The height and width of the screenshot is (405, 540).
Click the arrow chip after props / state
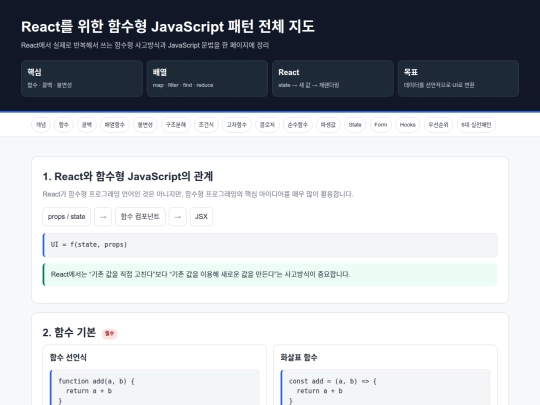103,217
